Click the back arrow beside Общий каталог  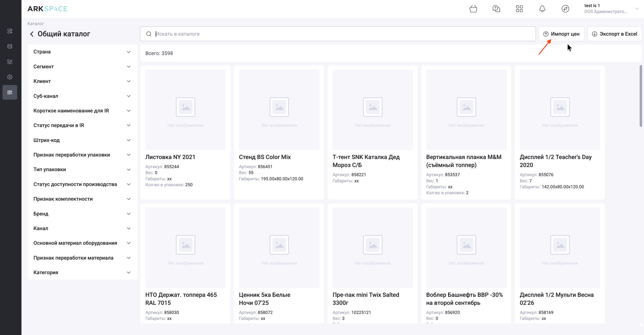(32, 34)
